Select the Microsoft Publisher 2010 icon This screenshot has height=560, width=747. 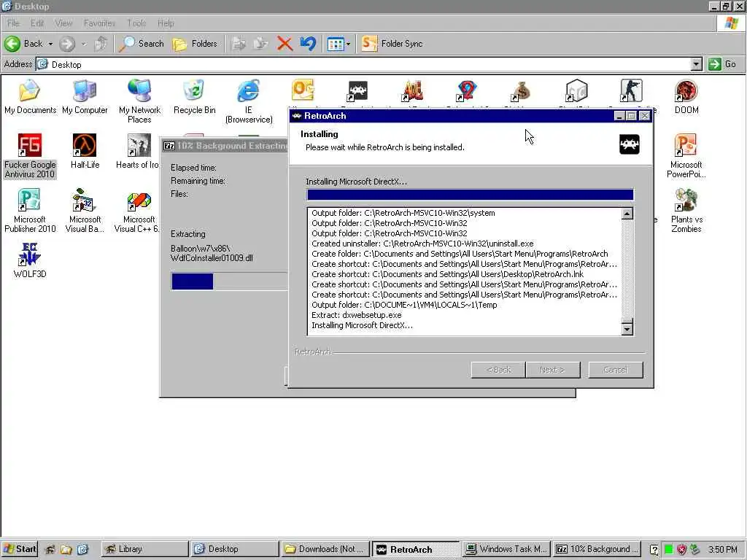pyautogui.click(x=29, y=211)
